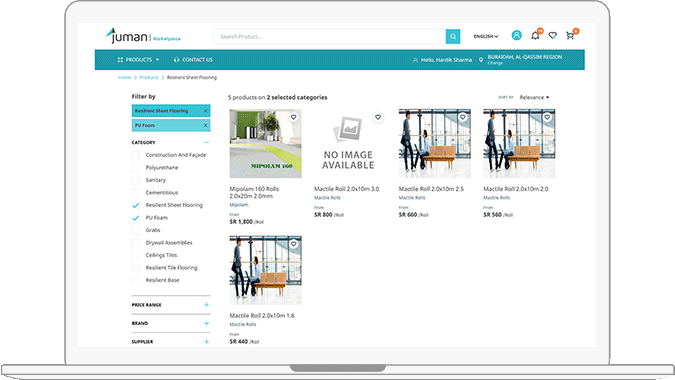Favorite the Mactile Roll 2.0x10m 3.0 product
The height and width of the screenshot is (380, 675).
pos(378,117)
